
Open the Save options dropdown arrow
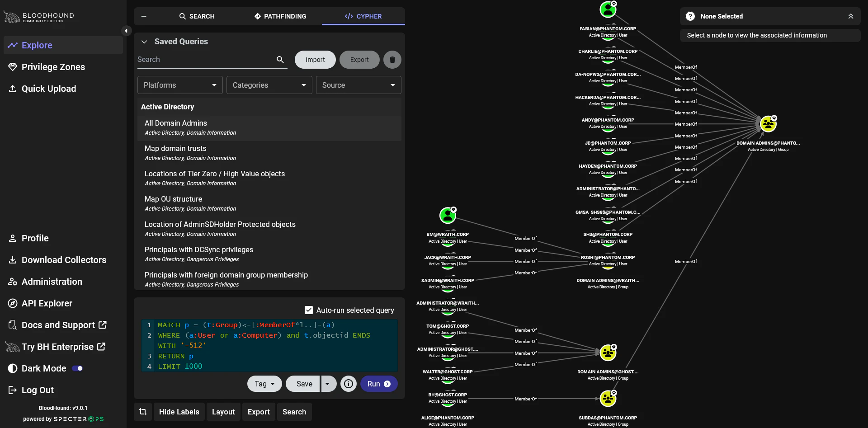pos(328,384)
